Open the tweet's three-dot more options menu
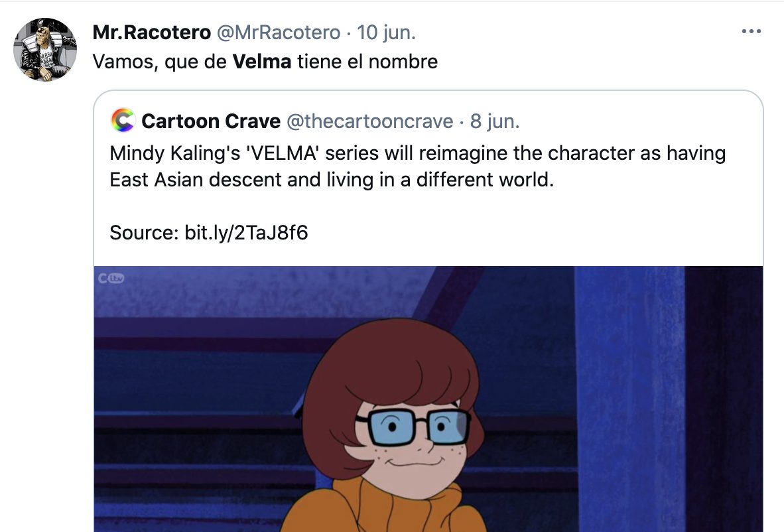Screen dimensions: 784x532 pos(751,31)
